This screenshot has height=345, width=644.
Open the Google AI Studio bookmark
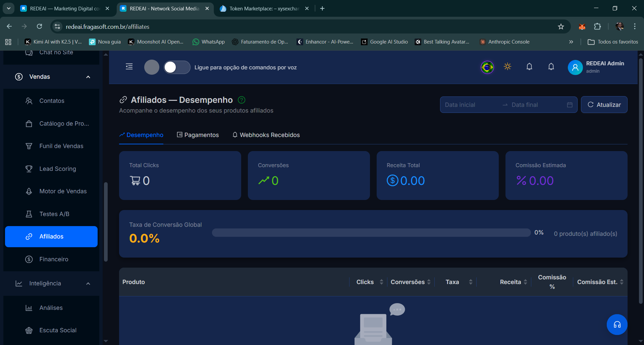point(384,42)
